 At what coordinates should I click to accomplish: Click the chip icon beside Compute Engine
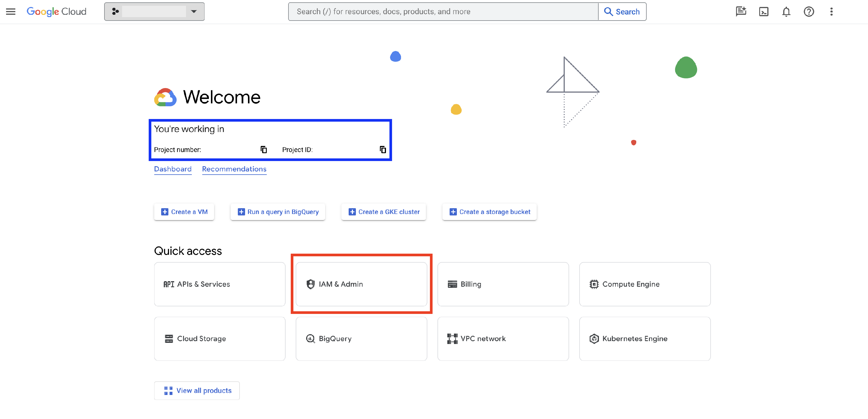click(x=594, y=284)
